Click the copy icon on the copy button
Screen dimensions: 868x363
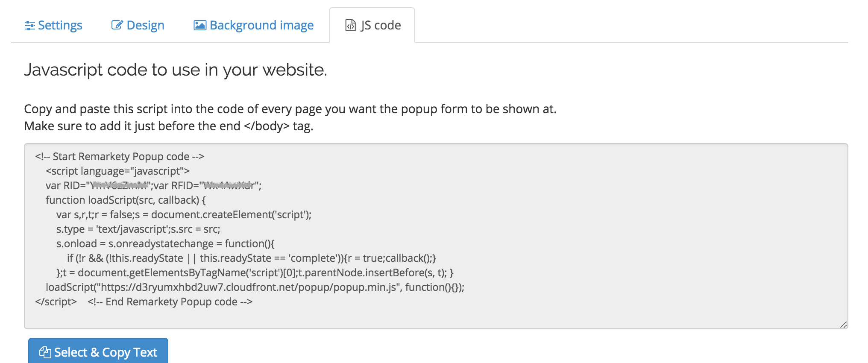[45, 352]
